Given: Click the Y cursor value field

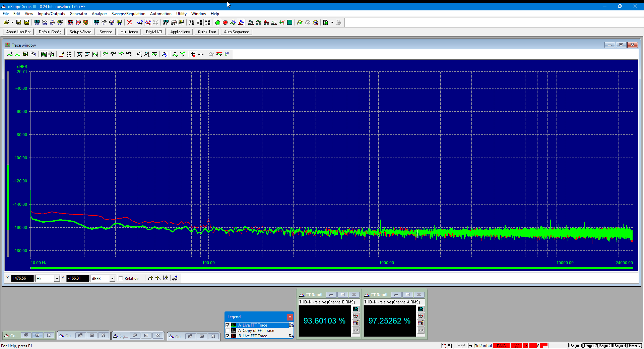Looking at the screenshot, I should click(78, 278).
